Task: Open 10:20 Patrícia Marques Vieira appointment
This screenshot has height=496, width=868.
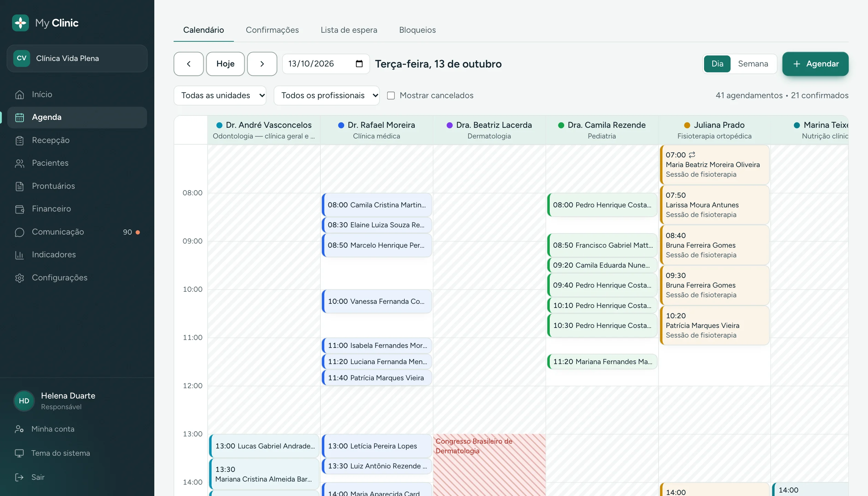Action: (715, 325)
